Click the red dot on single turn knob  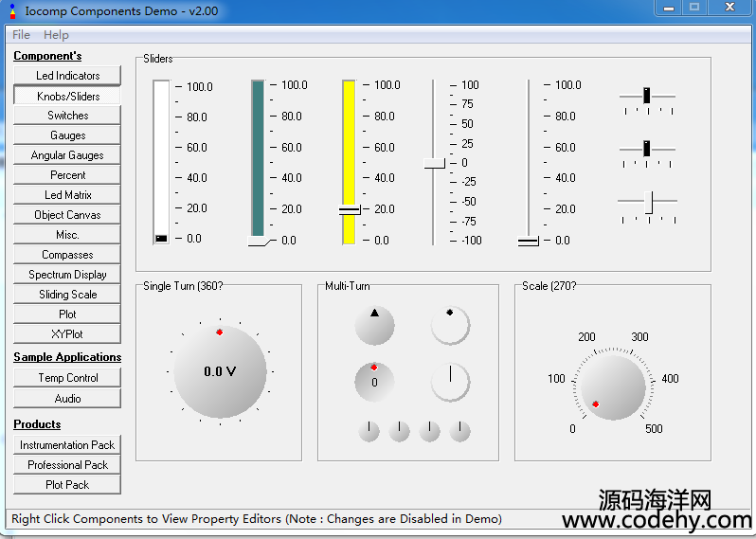click(x=220, y=332)
